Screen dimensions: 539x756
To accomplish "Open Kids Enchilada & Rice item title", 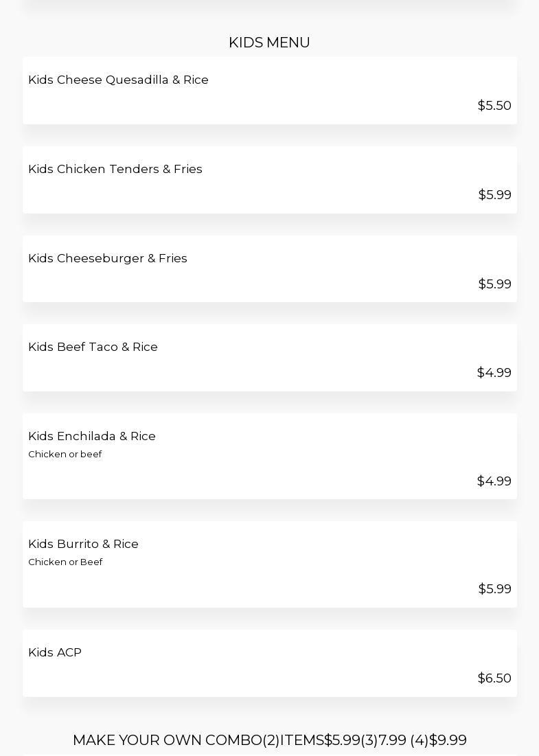I will click(92, 436).
